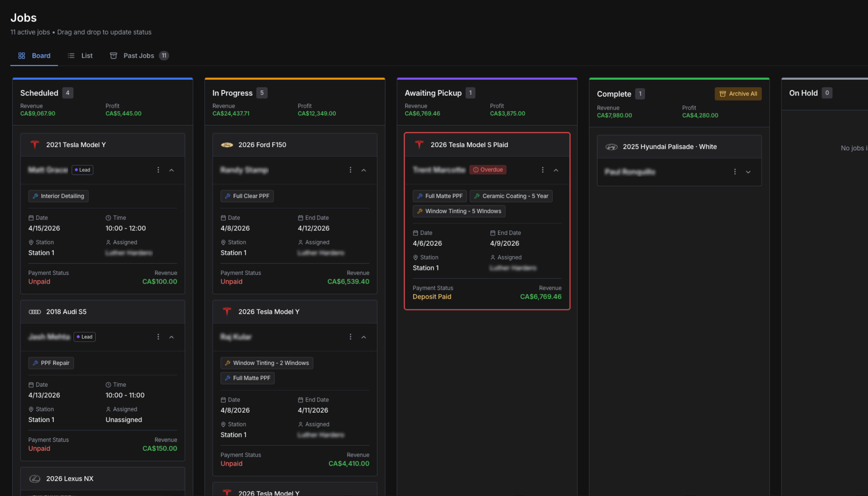Image resolution: width=868 pixels, height=496 pixels.
Task: Expand the 2025 Hyundai Palisade job card
Action: (748, 172)
